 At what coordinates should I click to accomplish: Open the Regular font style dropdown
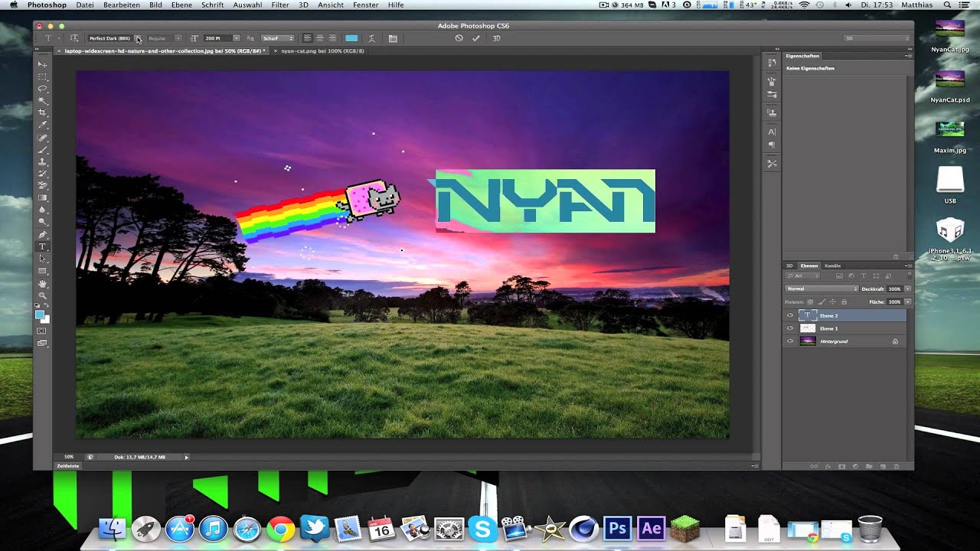tap(178, 37)
